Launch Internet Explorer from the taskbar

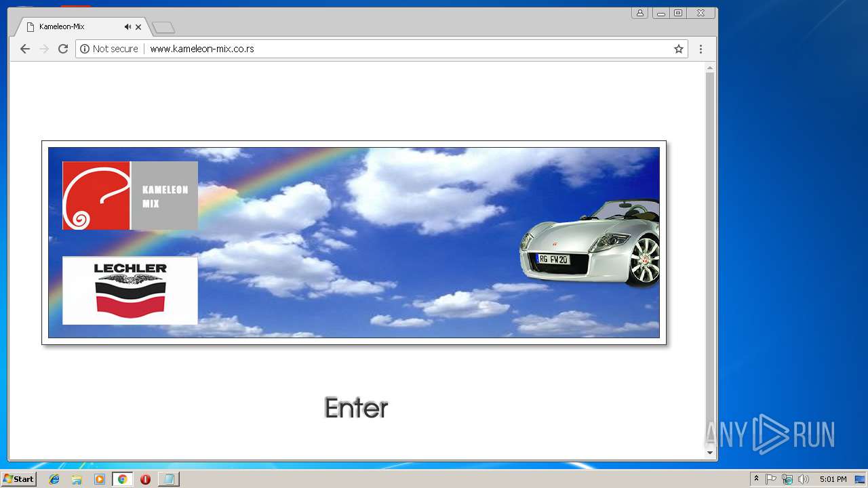click(x=54, y=479)
